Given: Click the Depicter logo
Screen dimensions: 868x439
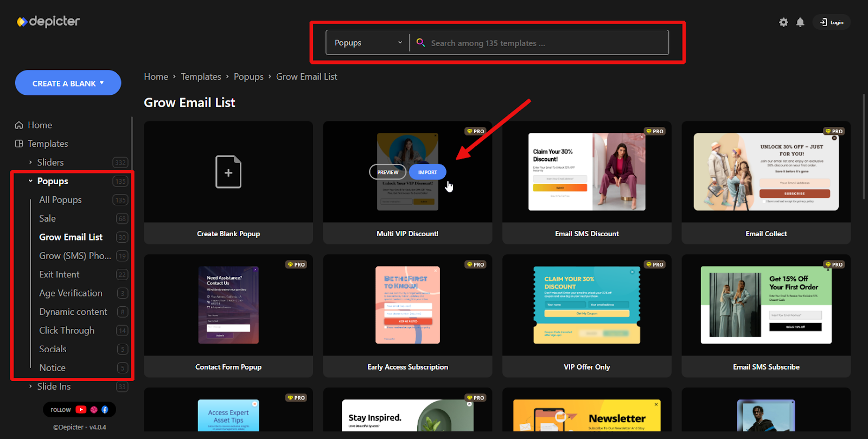Looking at the screenshot, I should coord(48,22).
